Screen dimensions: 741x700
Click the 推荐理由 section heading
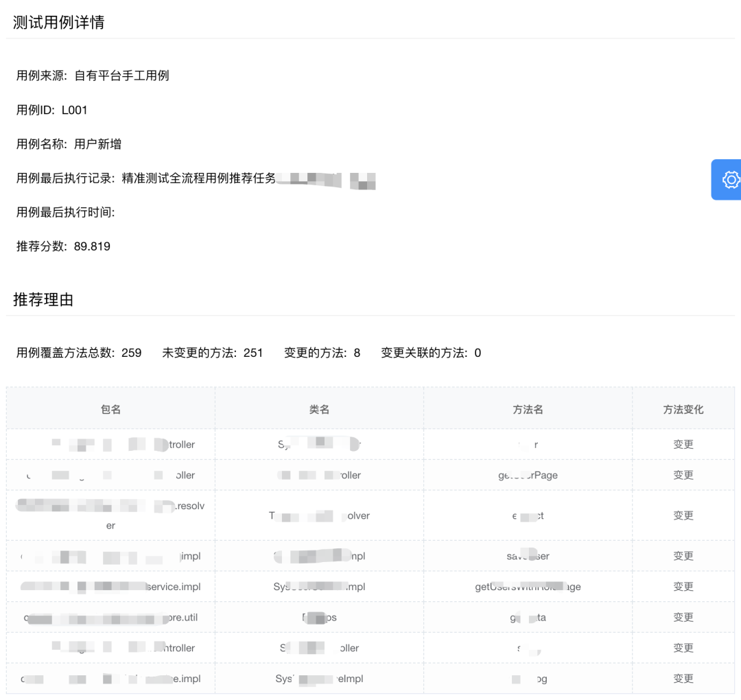(41, 299)
